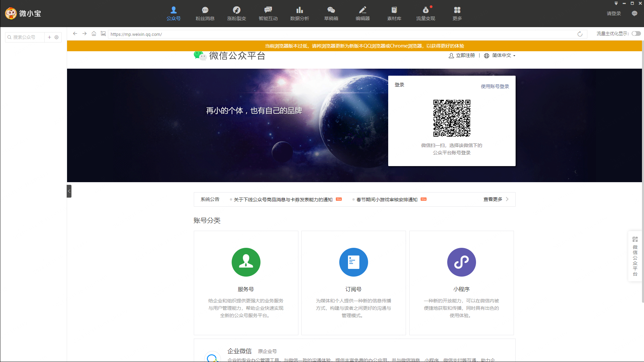Click the 企业微信 circular logo icon
The height and width of the screenshot is (362, 644).
[x=213, y=357]
